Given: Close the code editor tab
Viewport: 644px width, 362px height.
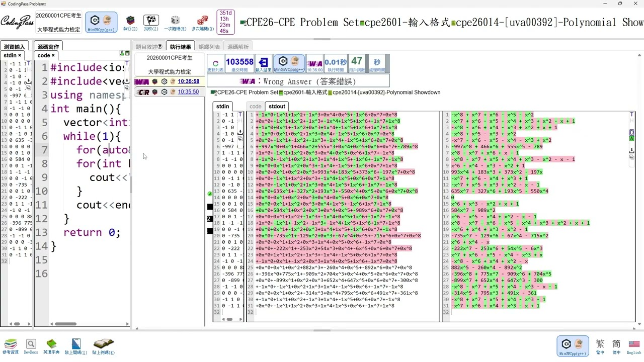Looking at the screenshot, I should [54, 55].
